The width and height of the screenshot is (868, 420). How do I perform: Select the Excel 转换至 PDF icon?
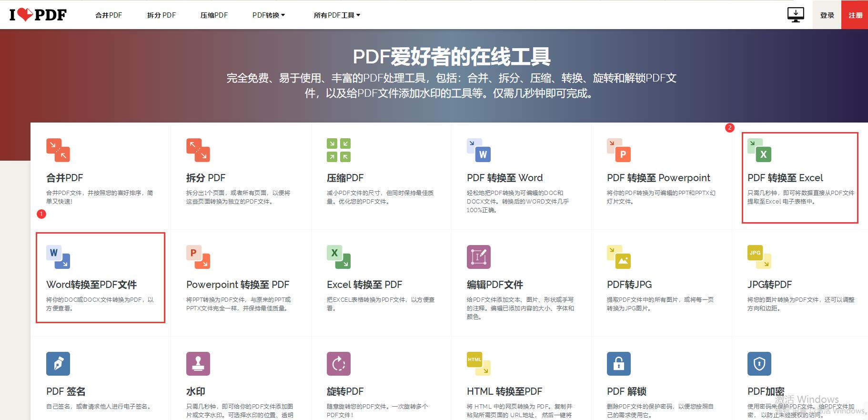click(x=339, y=257)
